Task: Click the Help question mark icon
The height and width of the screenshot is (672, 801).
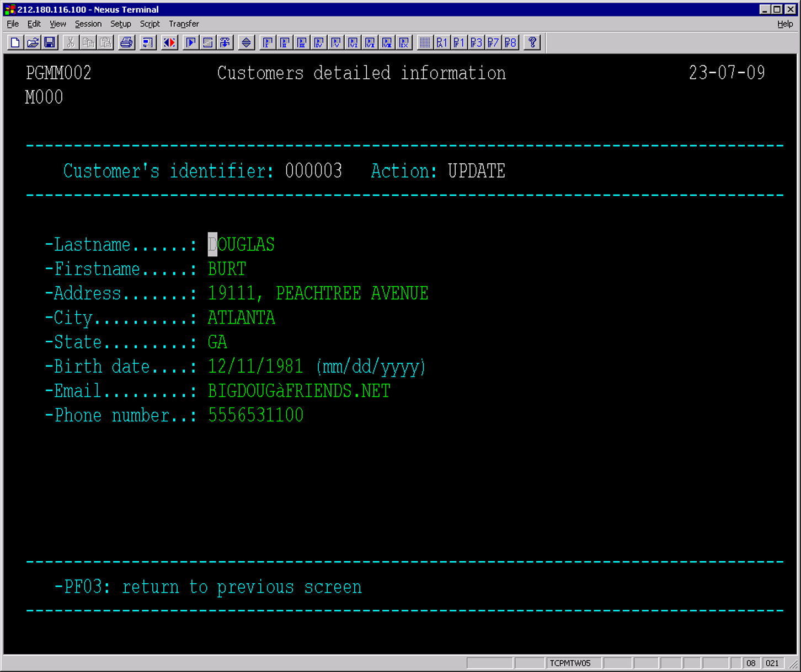Action: [x=532, y=42]
